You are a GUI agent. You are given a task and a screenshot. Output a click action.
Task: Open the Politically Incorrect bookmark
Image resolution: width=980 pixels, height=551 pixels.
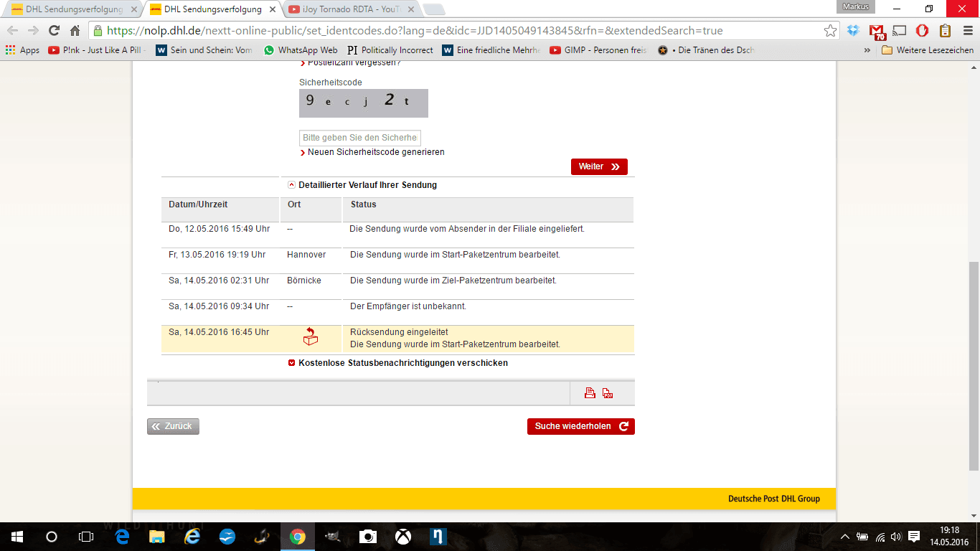(390, 50)
